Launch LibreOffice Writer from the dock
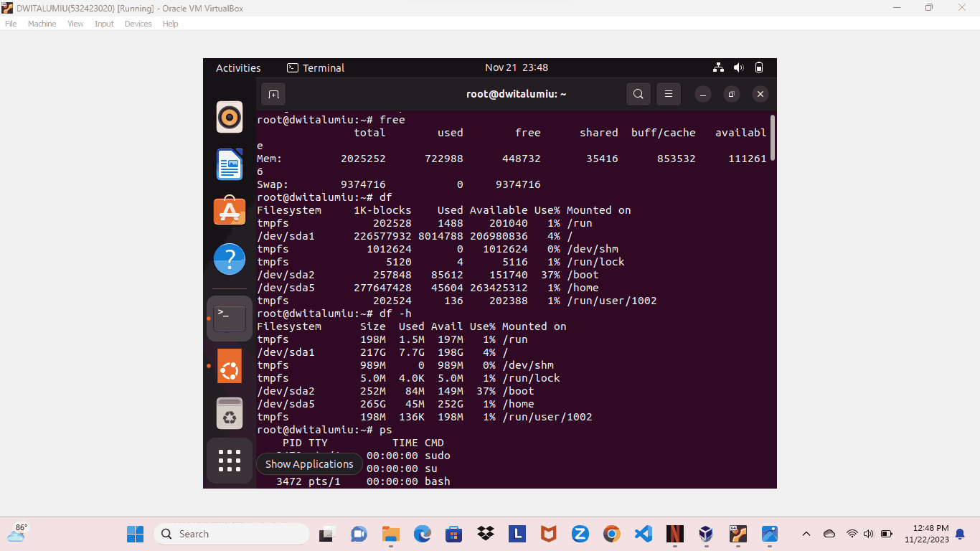 pos(230,164)
